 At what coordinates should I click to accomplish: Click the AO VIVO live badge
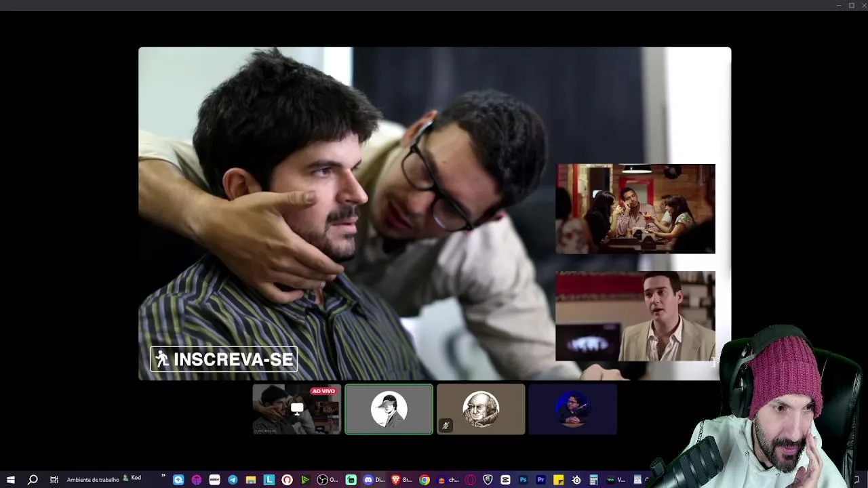[323, 391]
